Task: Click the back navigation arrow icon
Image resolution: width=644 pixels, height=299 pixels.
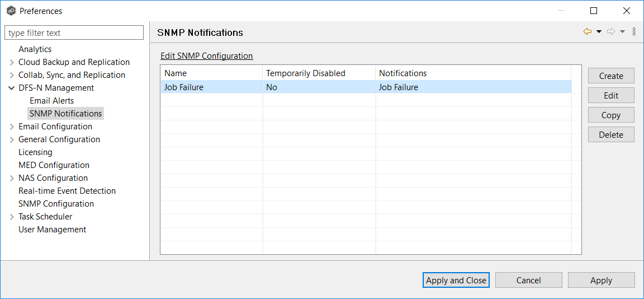Action: (x=587, y=32)
